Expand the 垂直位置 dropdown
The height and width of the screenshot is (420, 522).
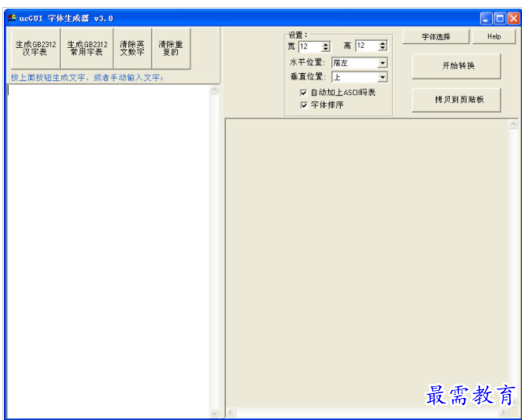383,78
